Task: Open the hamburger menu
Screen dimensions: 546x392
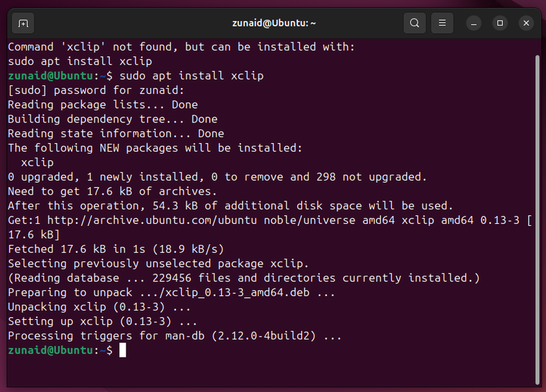Action: tap(441, 23)
